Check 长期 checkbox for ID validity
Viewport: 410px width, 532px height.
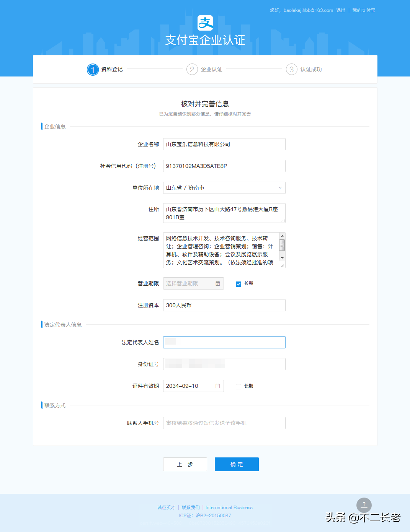point(238,386)
